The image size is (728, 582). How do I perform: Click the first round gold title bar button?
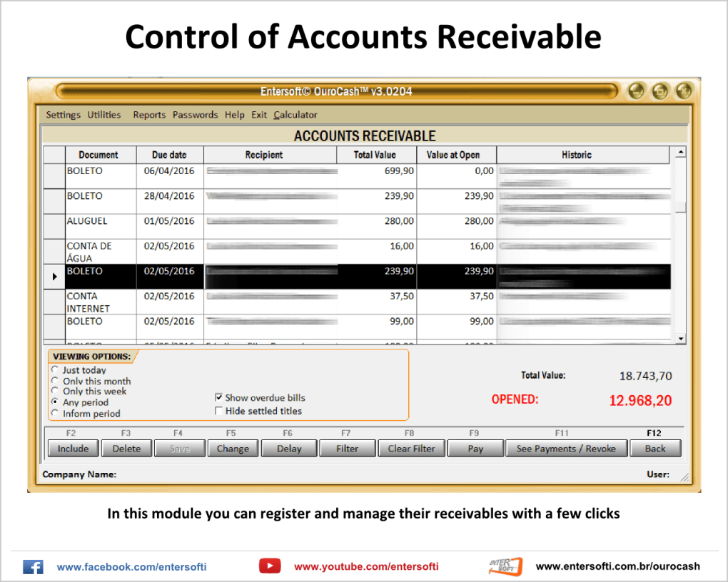pos(637,91)
